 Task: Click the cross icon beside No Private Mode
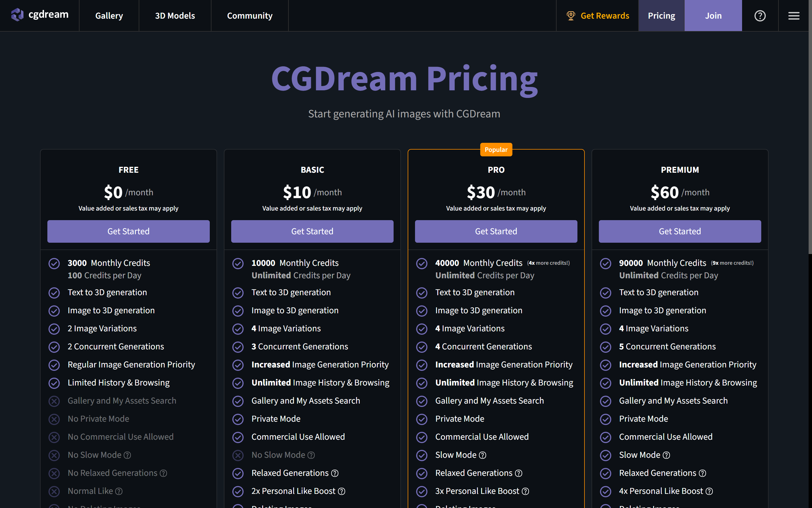pyautogui.click(x=54, y=419)
